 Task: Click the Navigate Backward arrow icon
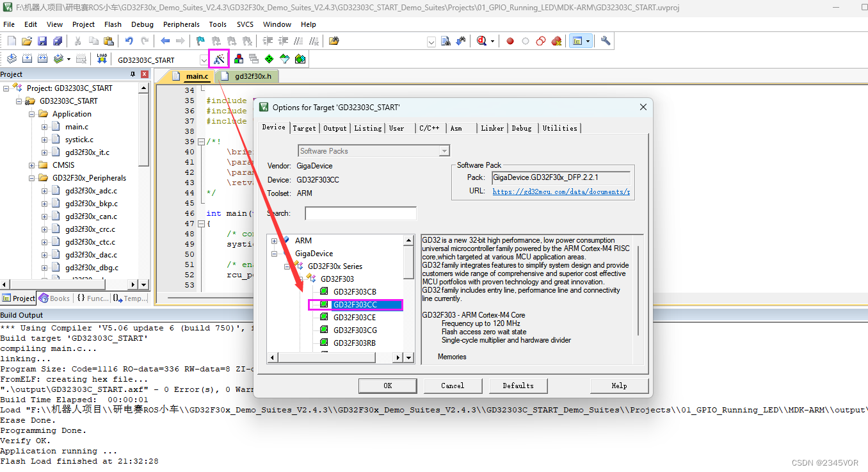(165, 41)
